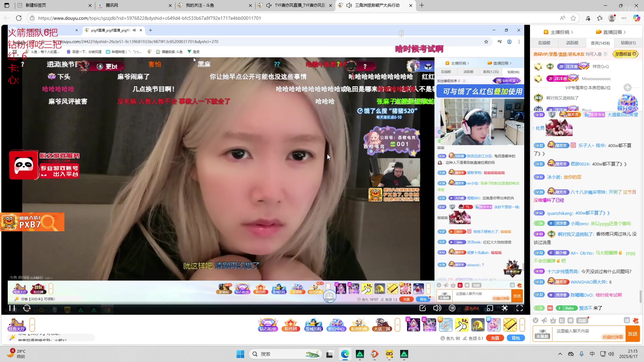Open the emoji smiley picker in chat toolbar

point(536,320)
